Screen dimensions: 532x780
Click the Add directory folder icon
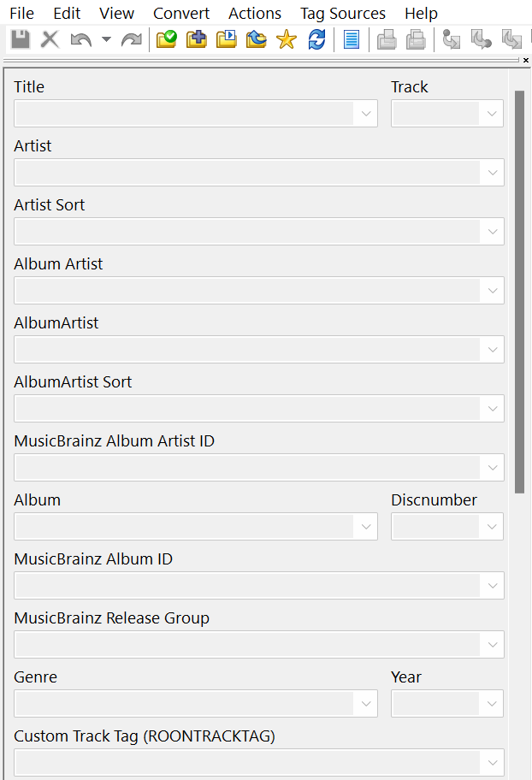click(197, 39)
